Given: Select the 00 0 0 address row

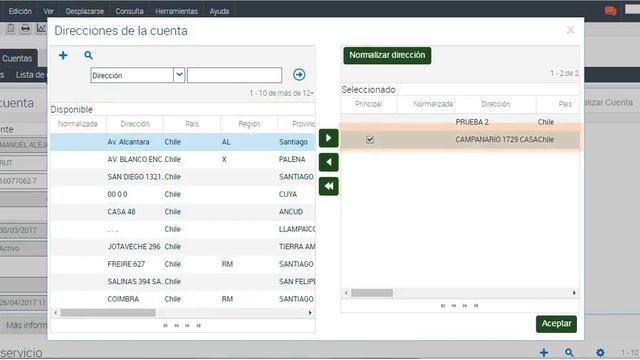Looking at the screenshot, I should tap(182, 194).
